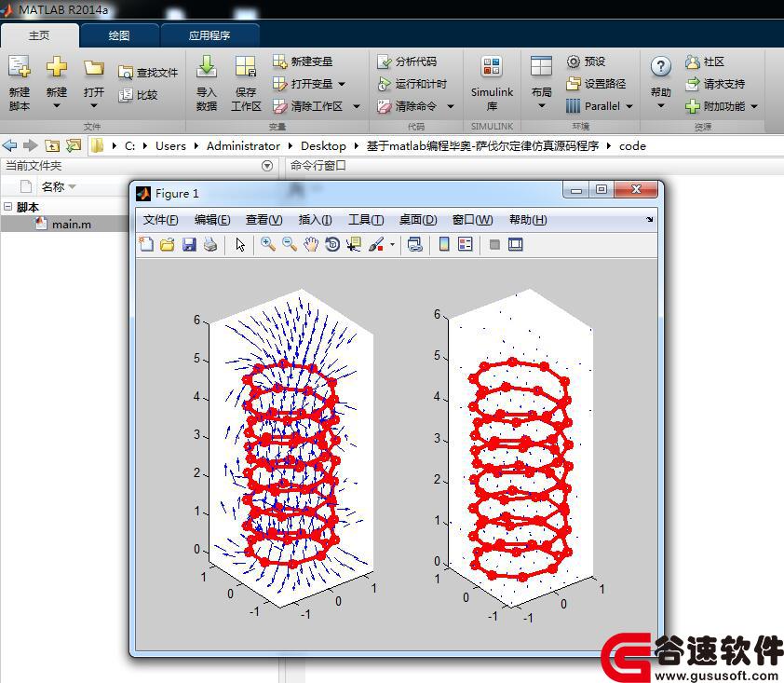Click the back navigation arrow
The height and width of the screenshot is (683, 784).
point(9,145)
